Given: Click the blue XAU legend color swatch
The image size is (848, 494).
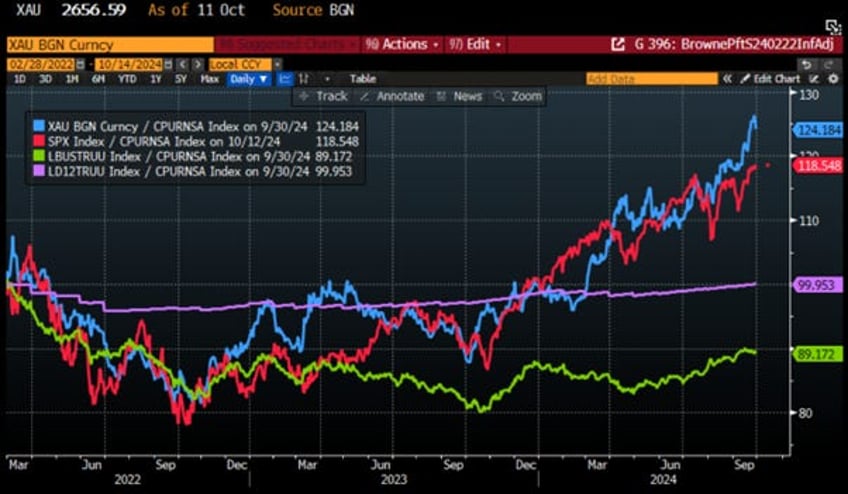Looking at the screenshot, I should (x=39, y=127).
